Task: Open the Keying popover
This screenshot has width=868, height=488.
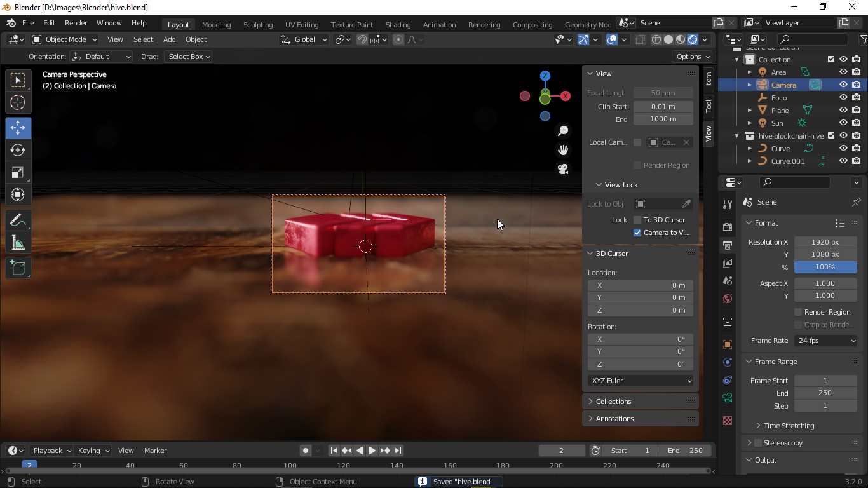Action: [x=93, y=451]
